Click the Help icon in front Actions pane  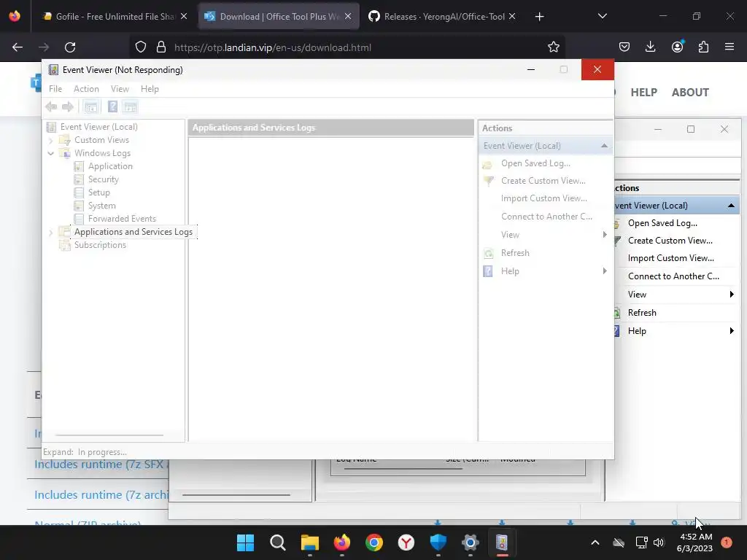point(488,271)
